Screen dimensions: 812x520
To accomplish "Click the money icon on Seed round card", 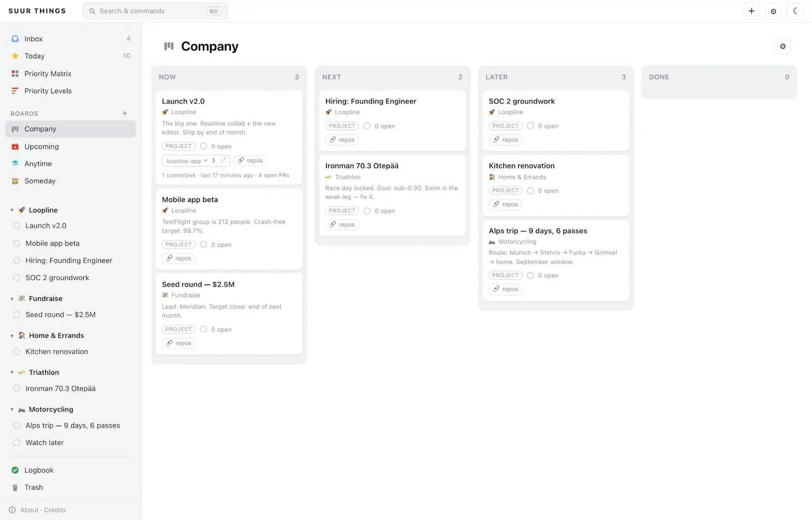I will point(165,295).
